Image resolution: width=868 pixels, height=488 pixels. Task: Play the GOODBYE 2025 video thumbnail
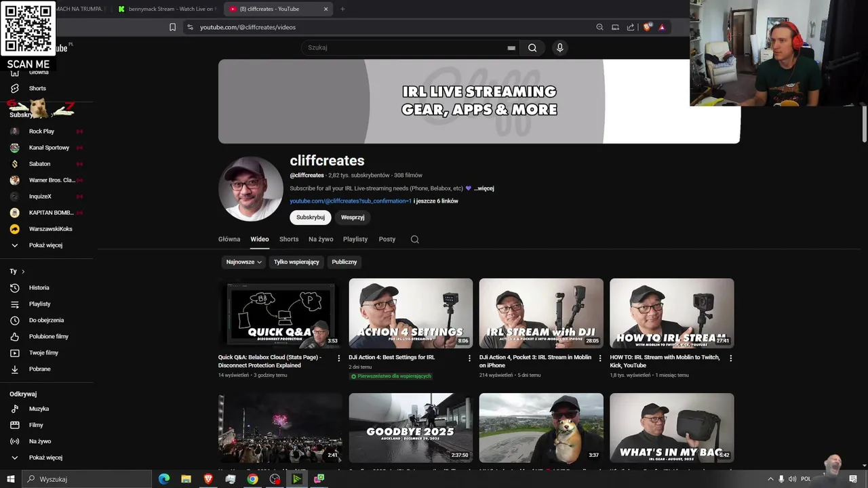411,428
